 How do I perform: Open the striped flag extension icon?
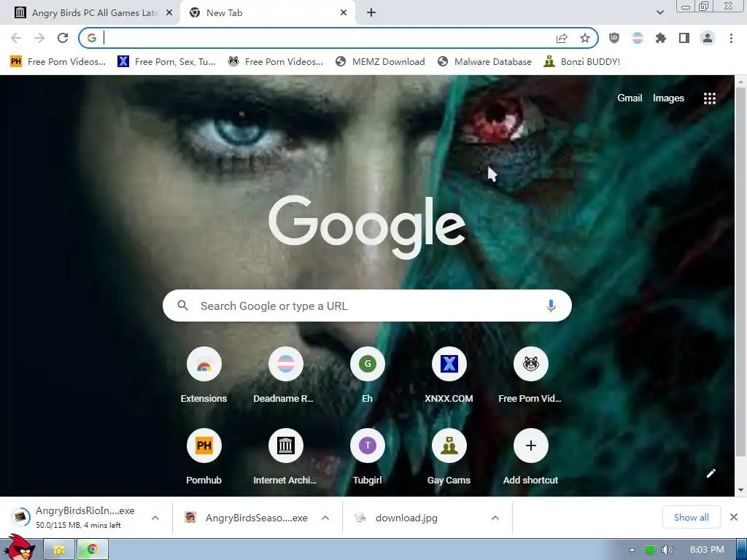pyautogui.click(x=638, y=38)
